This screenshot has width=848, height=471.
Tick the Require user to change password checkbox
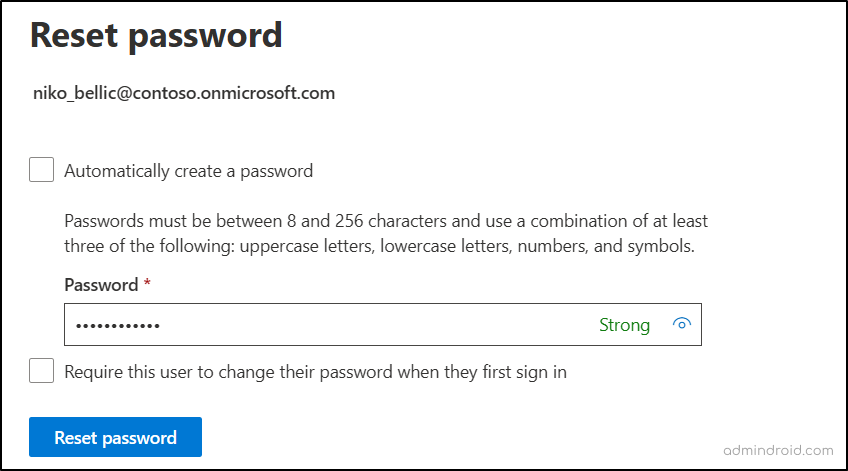click(41, 370)
